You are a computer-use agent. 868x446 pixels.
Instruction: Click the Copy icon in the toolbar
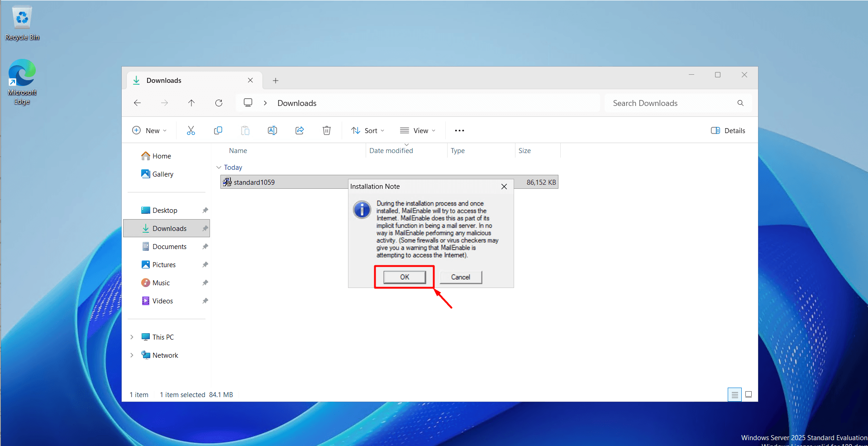[218, 130]
